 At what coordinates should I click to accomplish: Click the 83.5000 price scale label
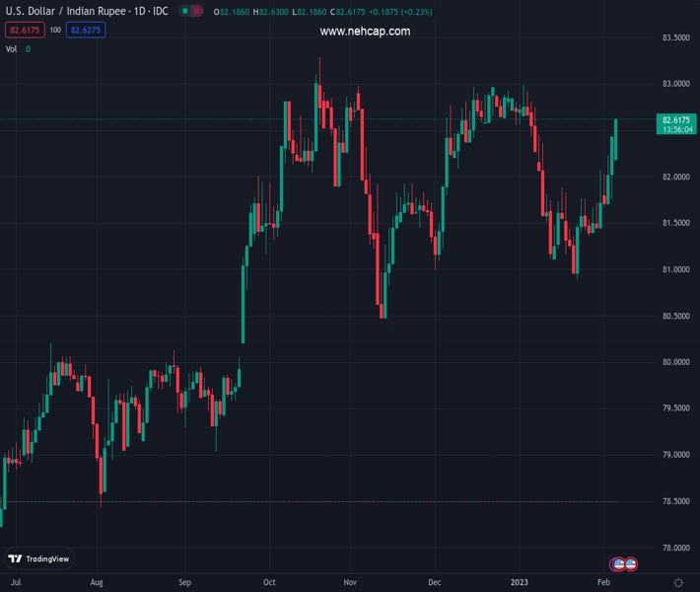674,37
